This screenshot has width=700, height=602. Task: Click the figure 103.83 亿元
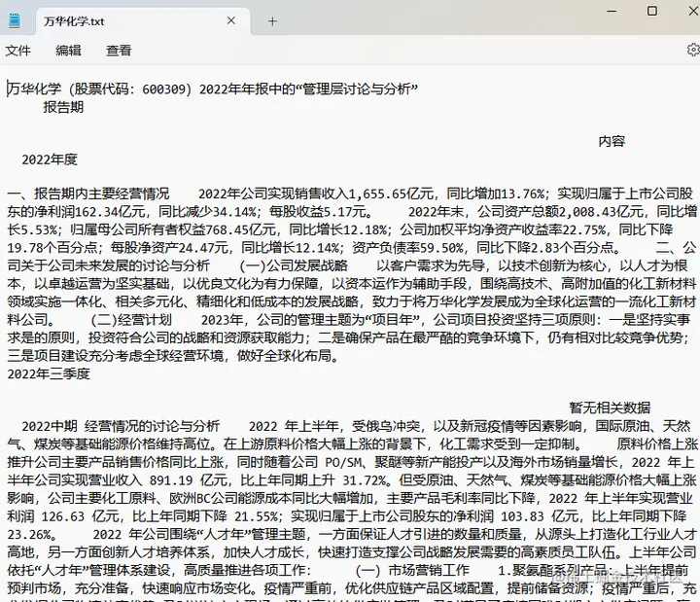point(541,516)
